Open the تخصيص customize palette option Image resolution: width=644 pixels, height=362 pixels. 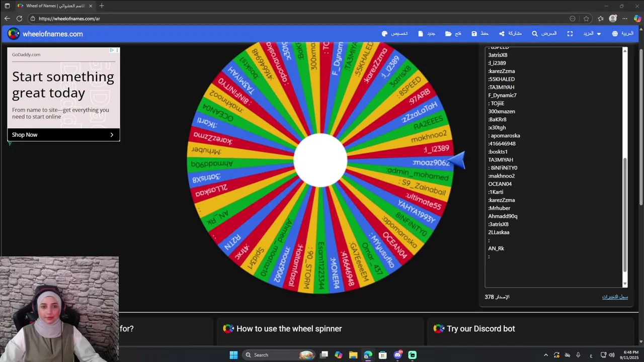tap(395, 34)
